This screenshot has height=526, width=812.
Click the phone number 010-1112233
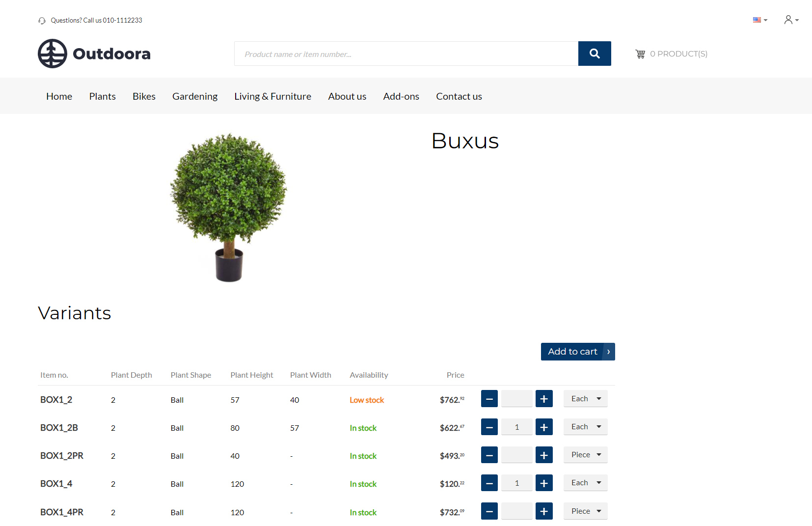click(122, 21)
